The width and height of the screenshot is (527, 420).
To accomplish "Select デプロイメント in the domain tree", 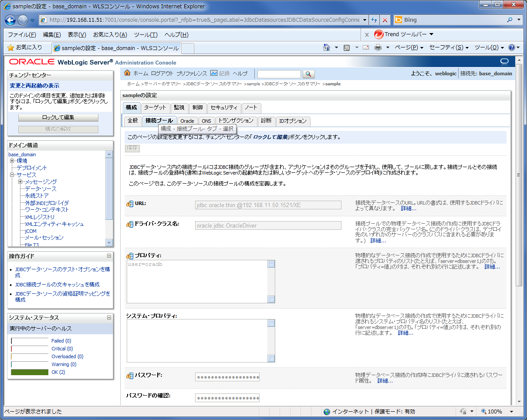I will (32, 168).
